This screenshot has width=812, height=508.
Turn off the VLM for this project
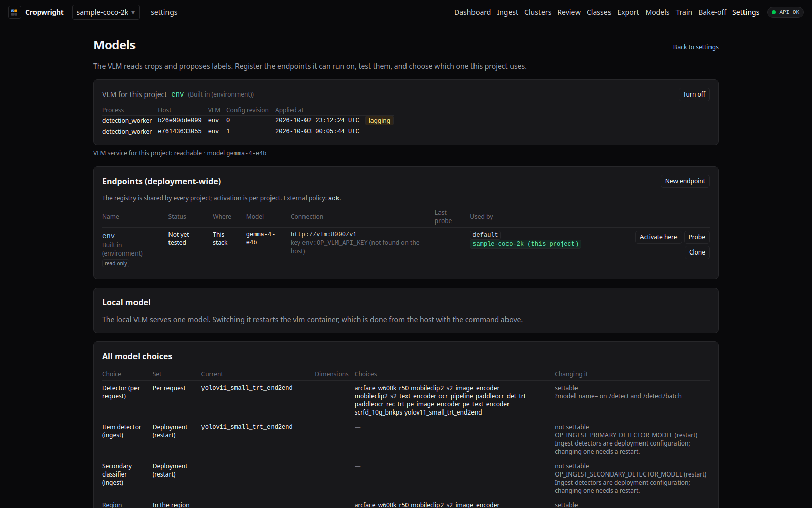point(694,94)
